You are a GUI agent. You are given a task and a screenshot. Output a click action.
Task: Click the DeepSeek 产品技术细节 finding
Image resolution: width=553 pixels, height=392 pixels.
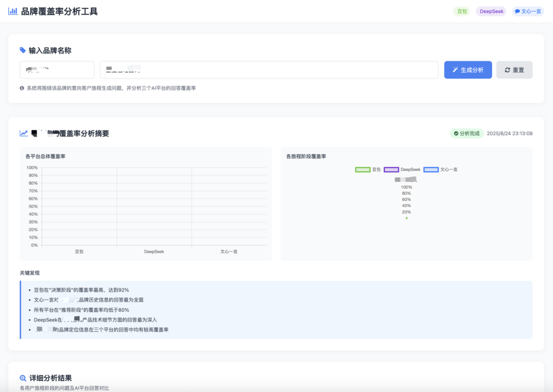point(95,320)
